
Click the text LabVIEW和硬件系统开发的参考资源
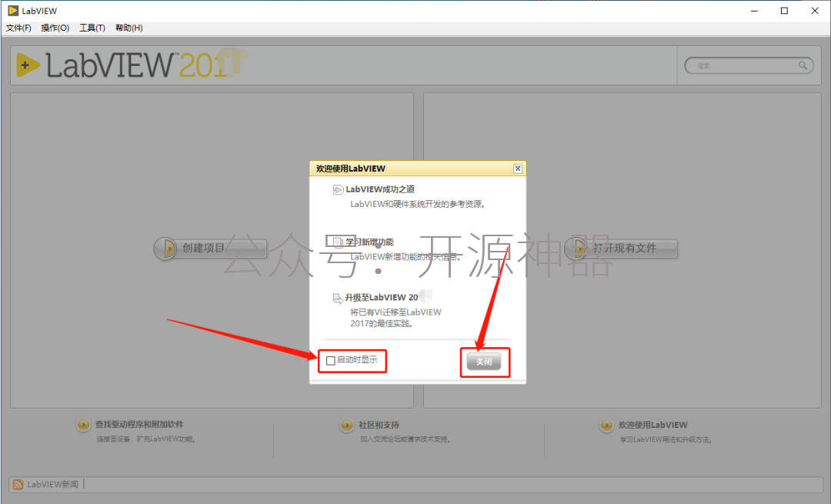click(418, 204)
